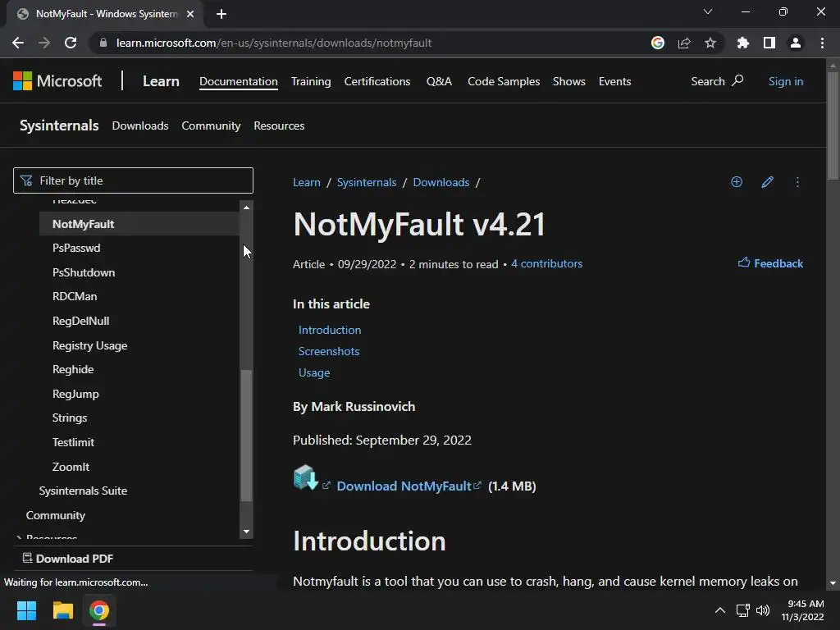Select NotMyFault in the sidebar

139,224
